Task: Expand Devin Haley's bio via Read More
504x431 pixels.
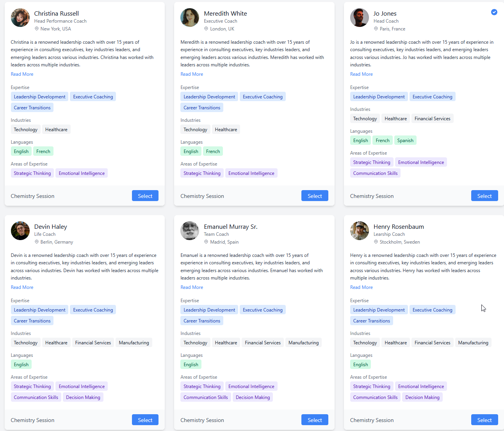Action: pos(22,287)
